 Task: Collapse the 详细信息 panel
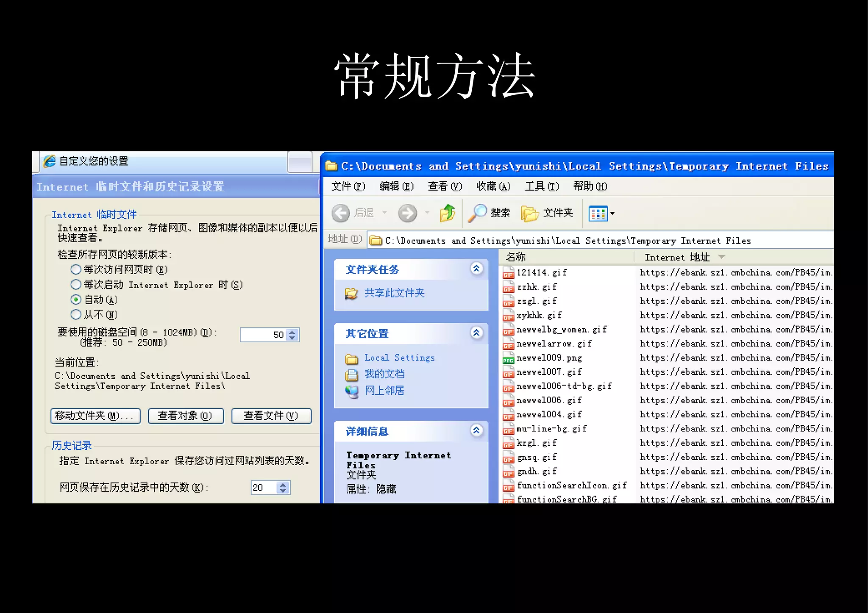point(476,430)
